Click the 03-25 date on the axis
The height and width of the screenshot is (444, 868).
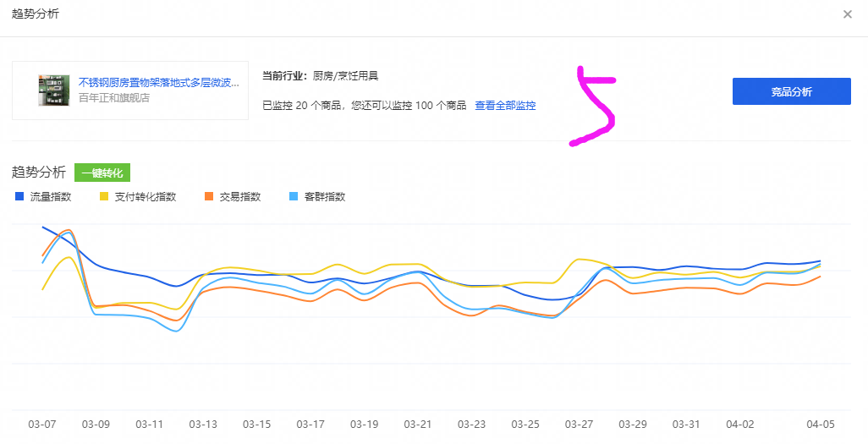point(525,425)
